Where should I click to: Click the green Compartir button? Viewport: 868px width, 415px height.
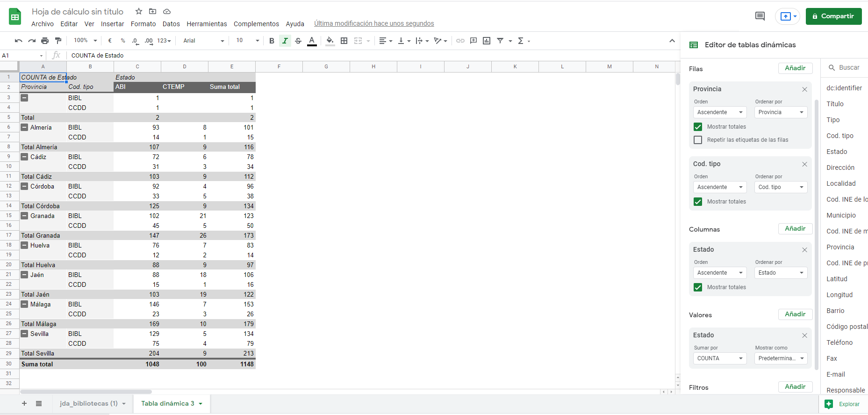[x=833, y=16]
